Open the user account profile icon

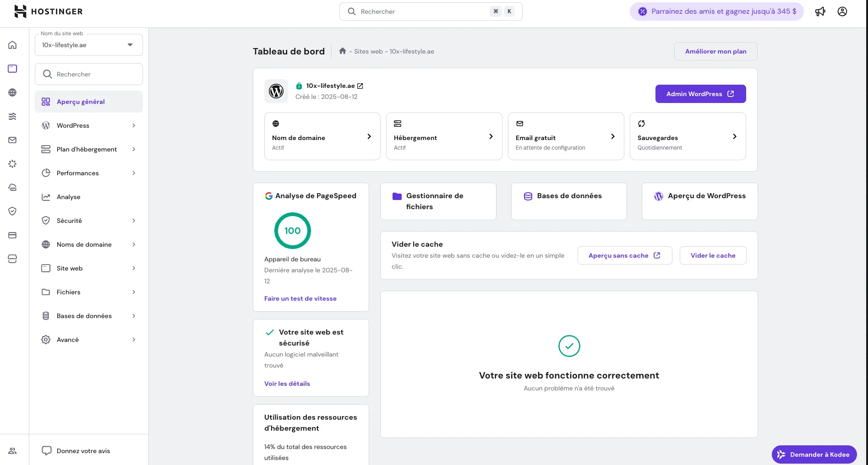coord(842,11)
